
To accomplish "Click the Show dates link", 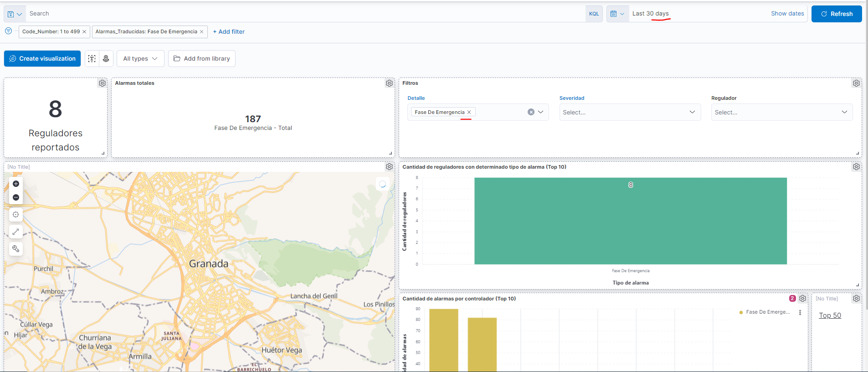I will click(x=787, y=14).
